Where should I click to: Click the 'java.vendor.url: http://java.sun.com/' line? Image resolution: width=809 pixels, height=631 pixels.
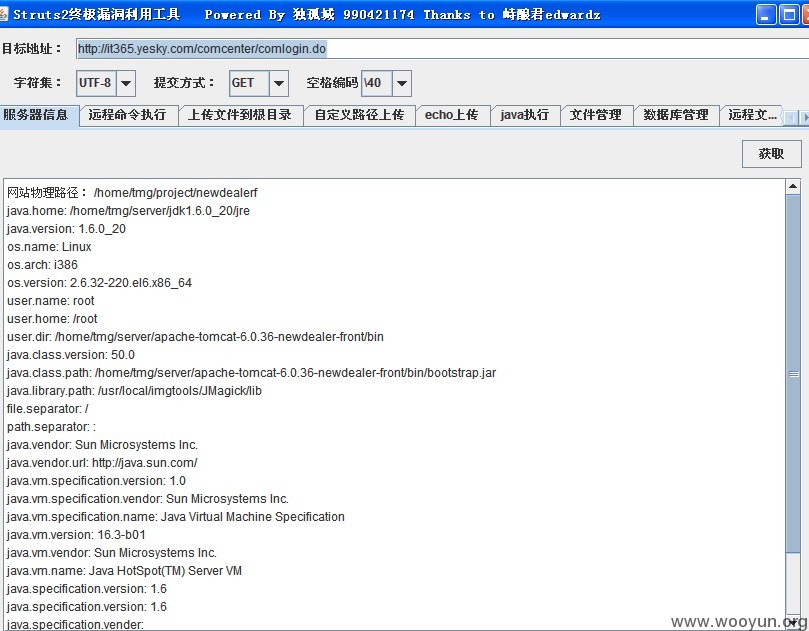[102, 463]
